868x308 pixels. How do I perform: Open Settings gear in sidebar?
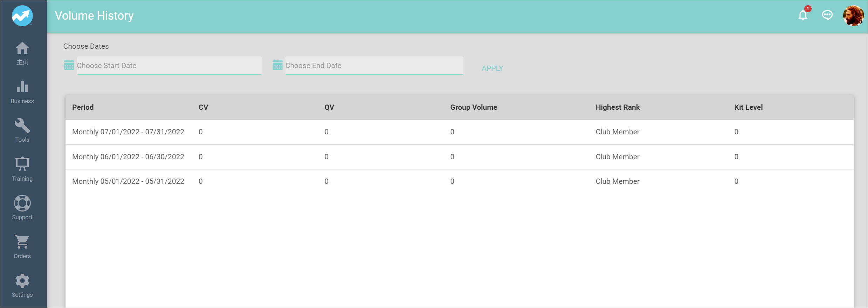22,286
